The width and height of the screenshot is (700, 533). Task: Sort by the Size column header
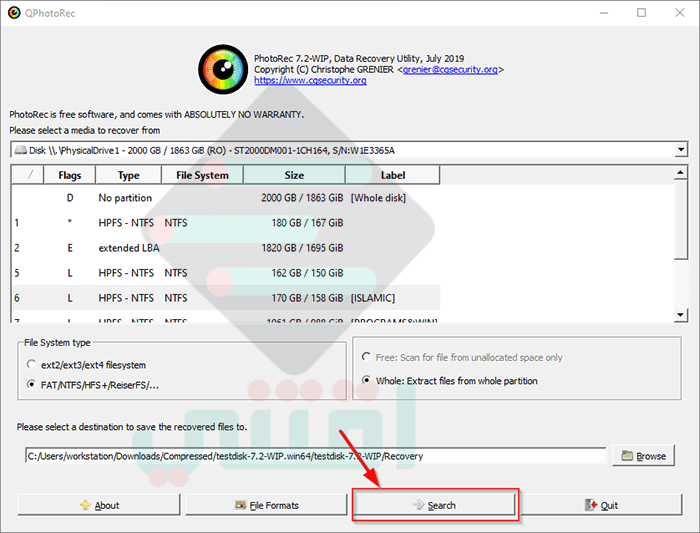tap(294, 175)
